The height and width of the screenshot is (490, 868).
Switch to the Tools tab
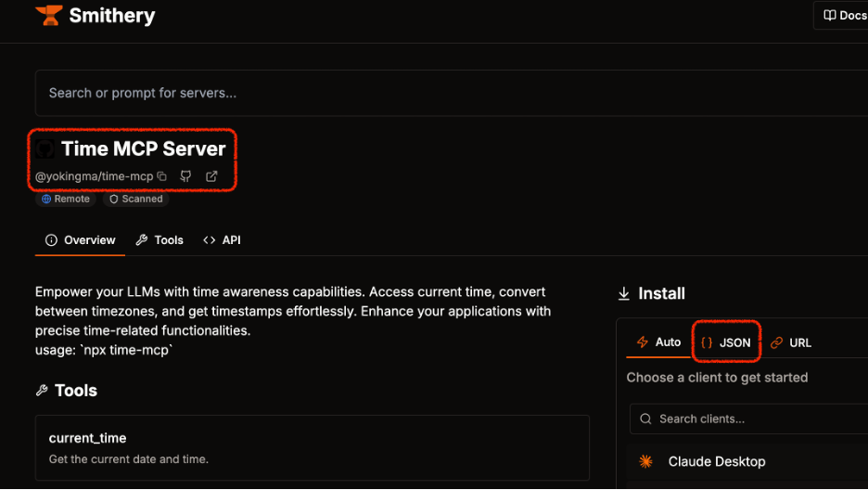click(160, 240)
